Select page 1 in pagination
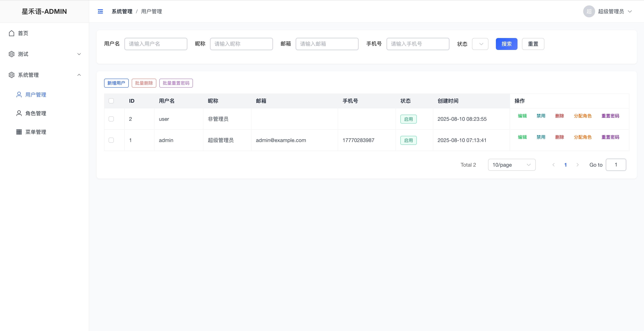 (x=565, y=165)
